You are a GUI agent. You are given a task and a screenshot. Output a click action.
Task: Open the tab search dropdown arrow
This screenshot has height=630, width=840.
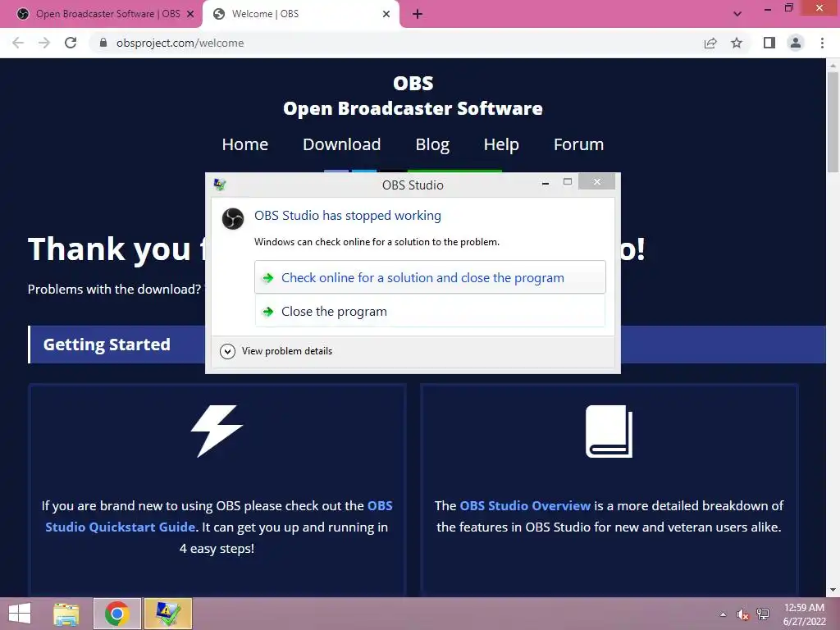pyautogui.click(x=737, y=14)
